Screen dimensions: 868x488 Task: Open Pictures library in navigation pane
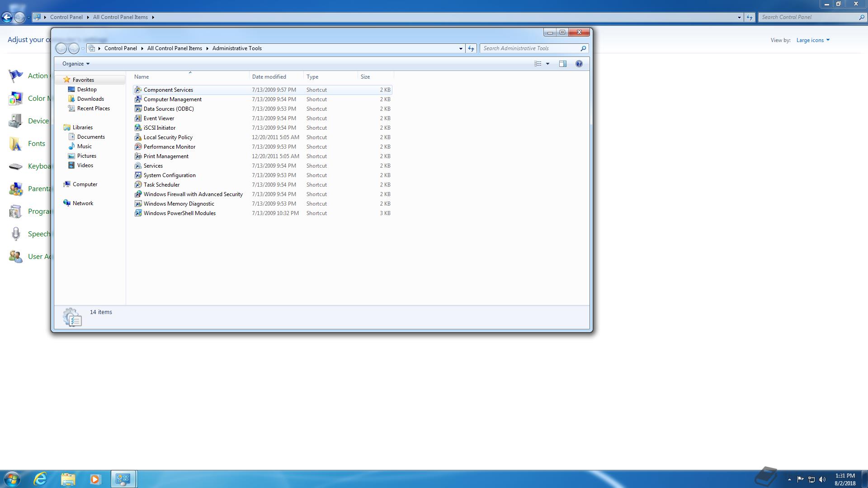(x=86, y=156)
